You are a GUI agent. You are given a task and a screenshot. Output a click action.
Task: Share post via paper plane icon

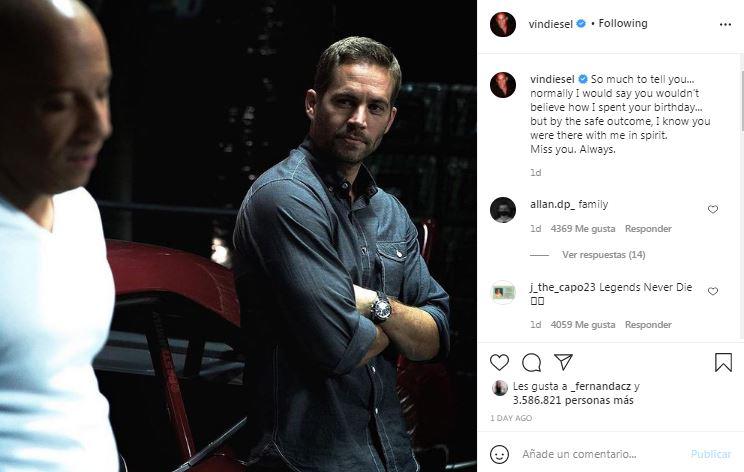tap(563, 362)
